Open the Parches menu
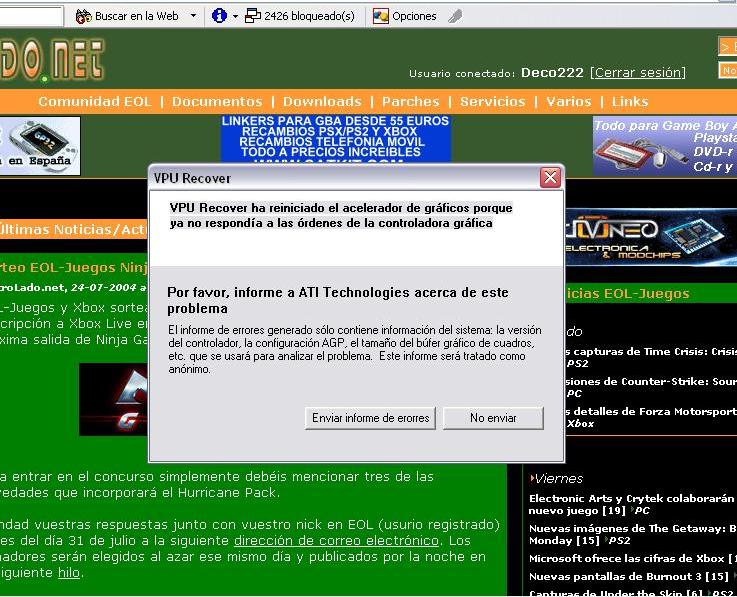The width and height of the screenshot is (737, 597). coord(410,102)
